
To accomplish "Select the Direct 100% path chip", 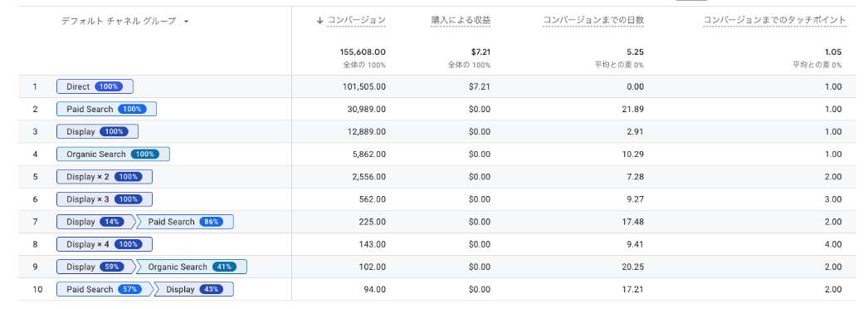I will point(95,86).
